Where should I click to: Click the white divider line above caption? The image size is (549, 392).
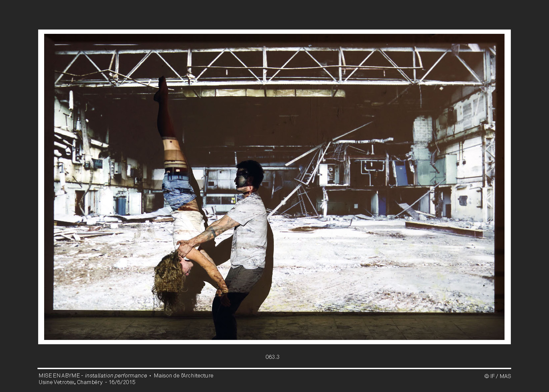pos(274,368)
